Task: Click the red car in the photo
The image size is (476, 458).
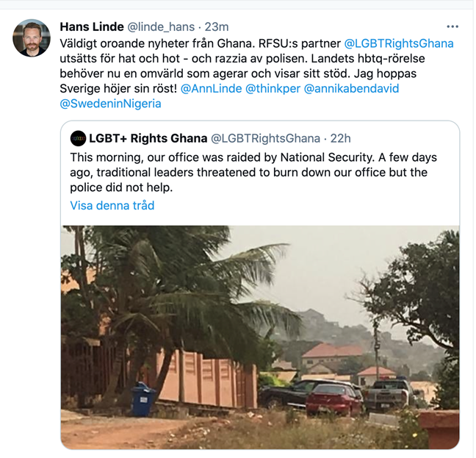Action: pyautogui.click(x=334, y=401)
